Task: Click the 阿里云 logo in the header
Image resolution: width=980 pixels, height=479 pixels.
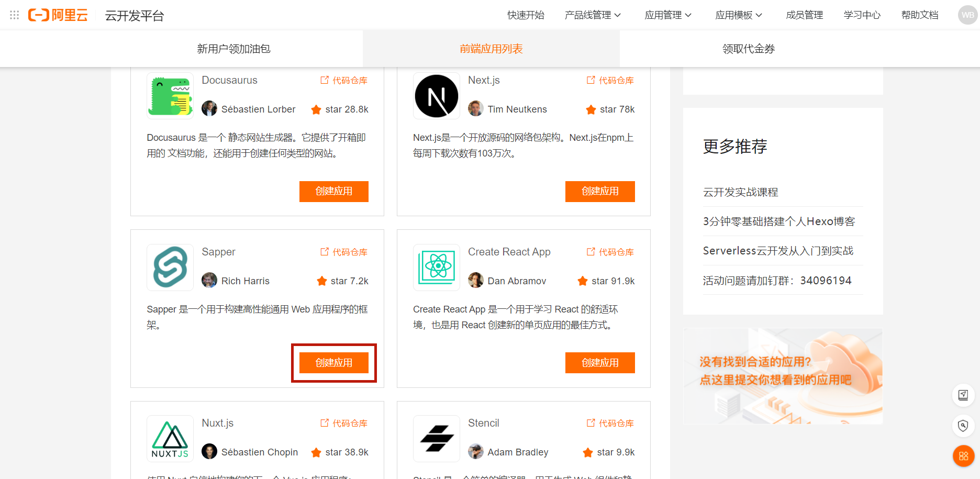Action: [x=59, y=15]
